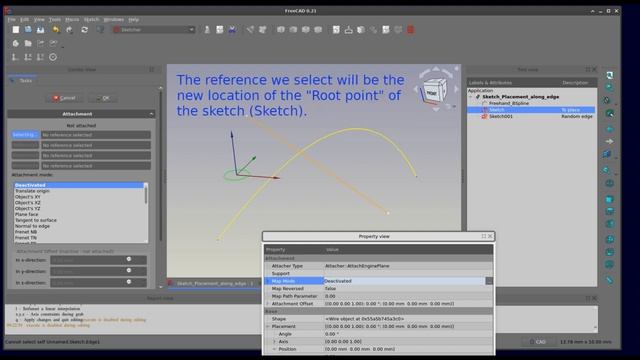Click the Refresh recompute icon
The width and height of the screenshot is (640, 360).
tap(84, 29)
